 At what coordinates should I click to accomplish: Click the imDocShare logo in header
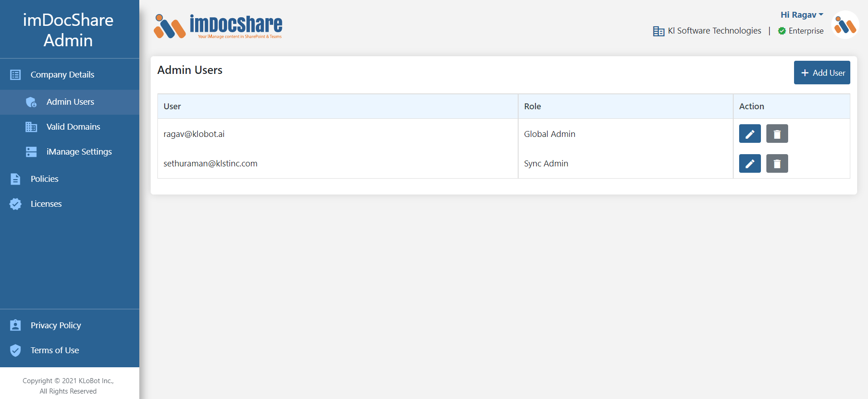[218, 26]
